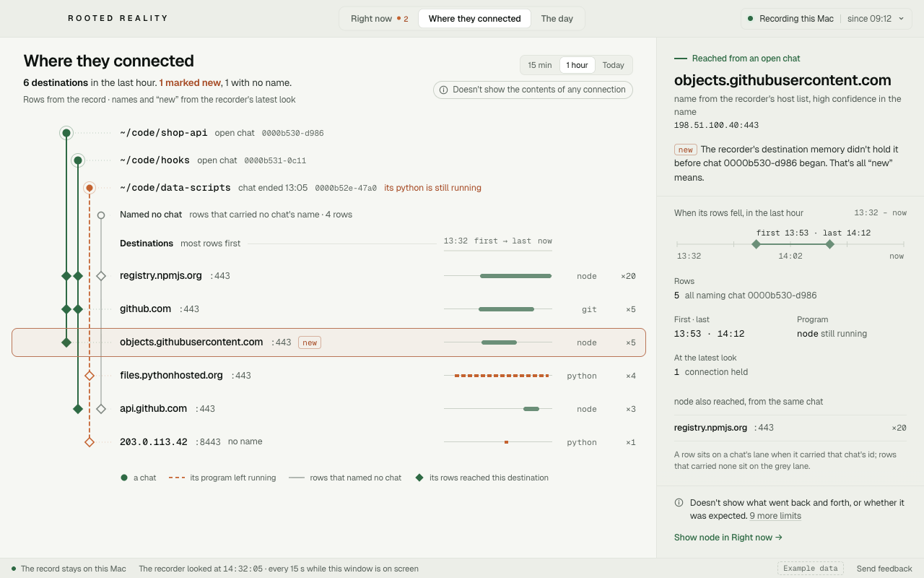The image size is (924, 578).
Task: Open the Recording this Mac dropdown
Action: [825, 19]
